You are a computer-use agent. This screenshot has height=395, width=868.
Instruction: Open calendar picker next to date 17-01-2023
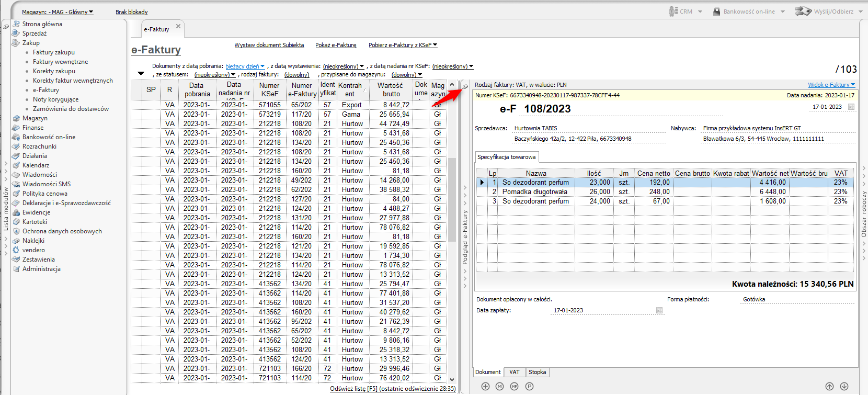click(851, 107)
